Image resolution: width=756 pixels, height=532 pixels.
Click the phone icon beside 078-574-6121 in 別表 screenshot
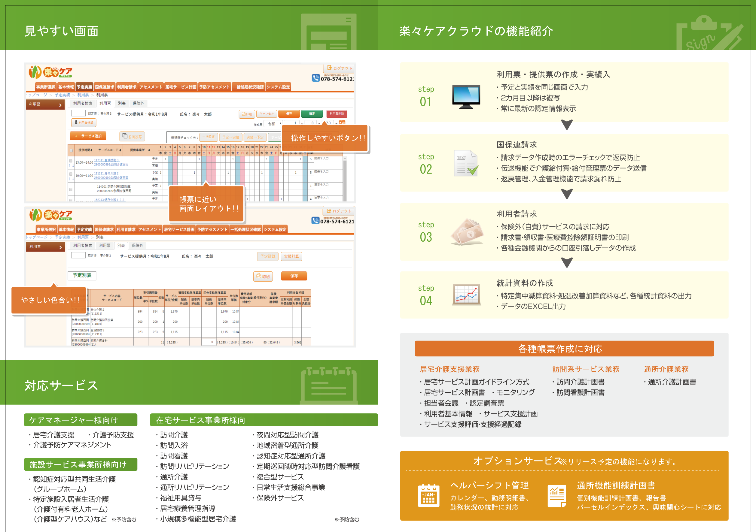click(315, 220)
